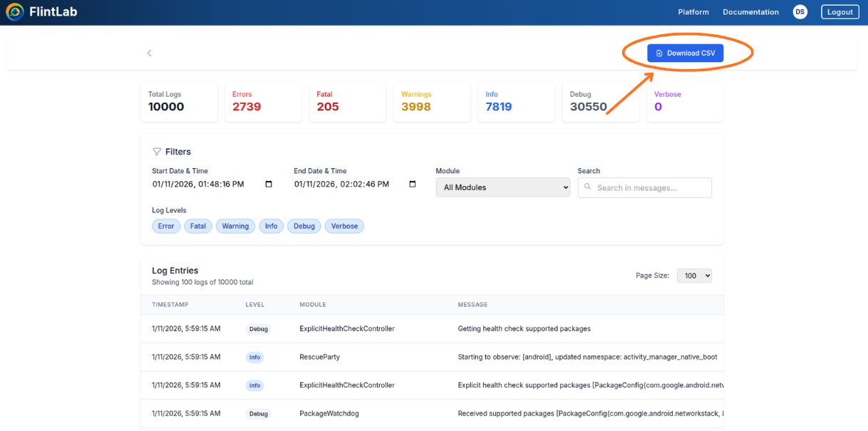
Task: Click the search magnifier icon
Action: click(588, 187)
